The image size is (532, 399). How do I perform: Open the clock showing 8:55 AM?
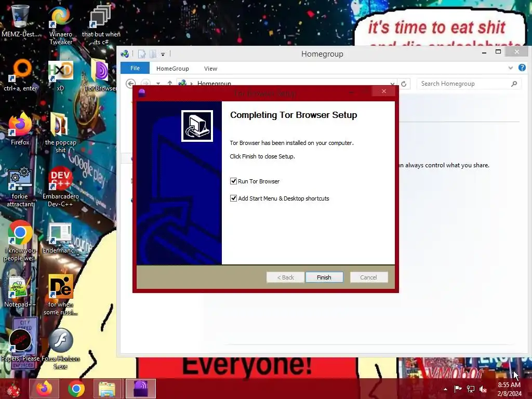(x=509, y=389)
